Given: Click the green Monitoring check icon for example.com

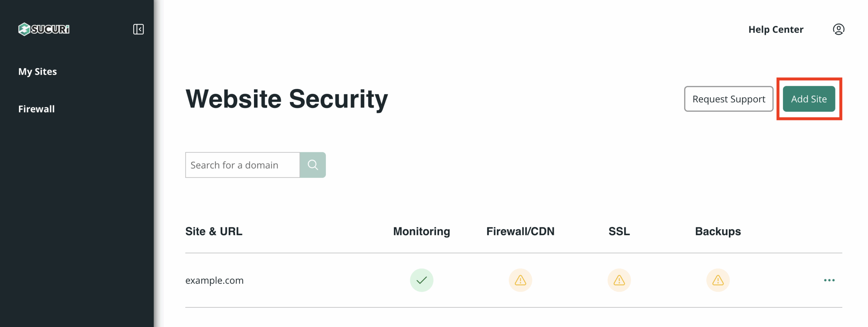Looking at the screenshot, I should point(421,280).
